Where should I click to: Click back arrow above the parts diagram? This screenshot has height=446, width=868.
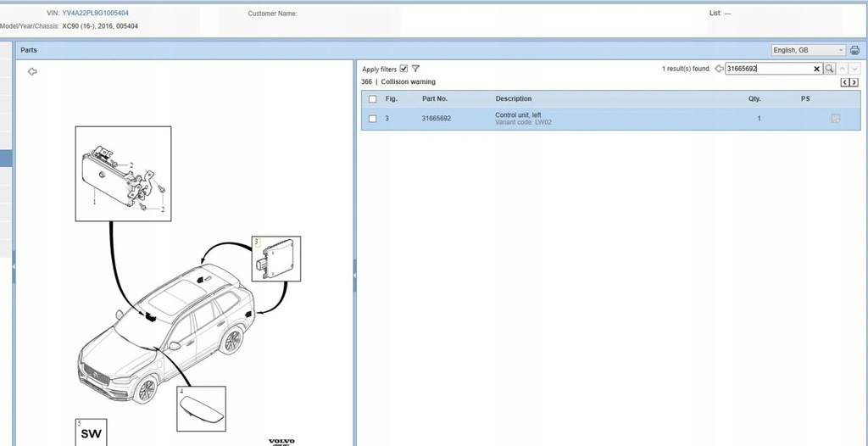(32, 72)
